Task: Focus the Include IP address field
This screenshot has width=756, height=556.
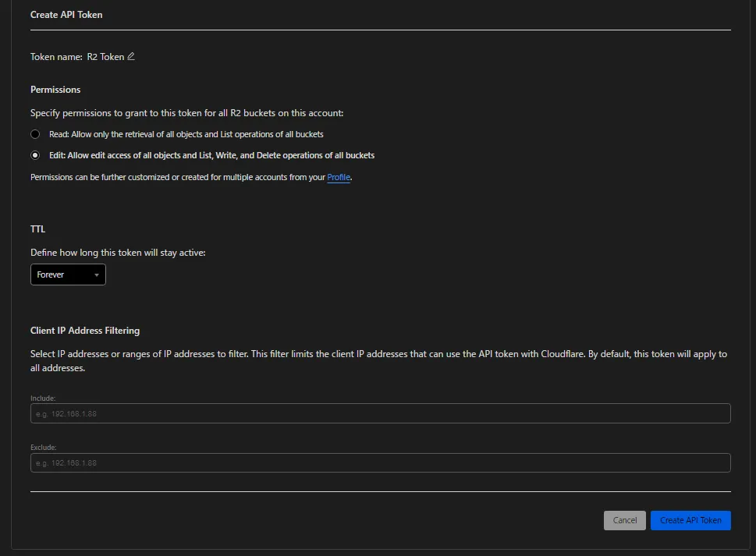Action: point(381,413)
